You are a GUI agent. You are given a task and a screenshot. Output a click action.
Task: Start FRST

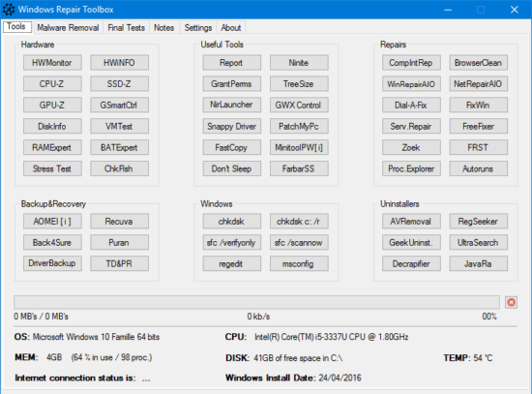[479, 147]
